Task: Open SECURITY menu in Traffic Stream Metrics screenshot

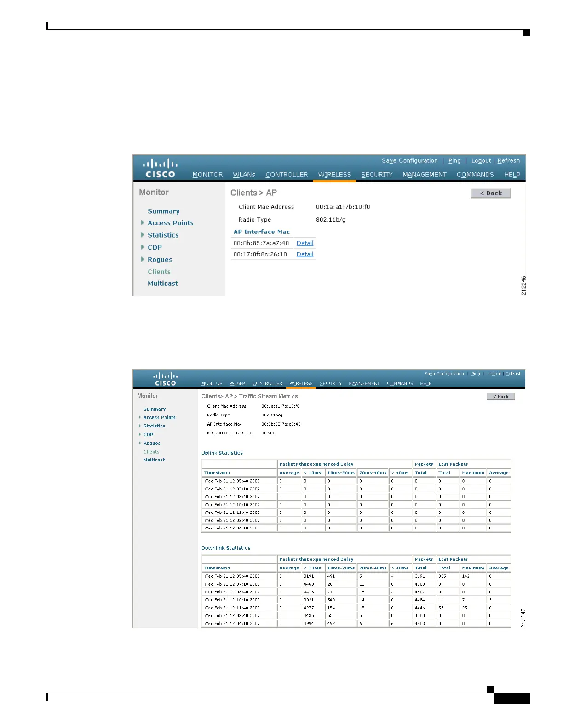Action: (x=331, y=383)
